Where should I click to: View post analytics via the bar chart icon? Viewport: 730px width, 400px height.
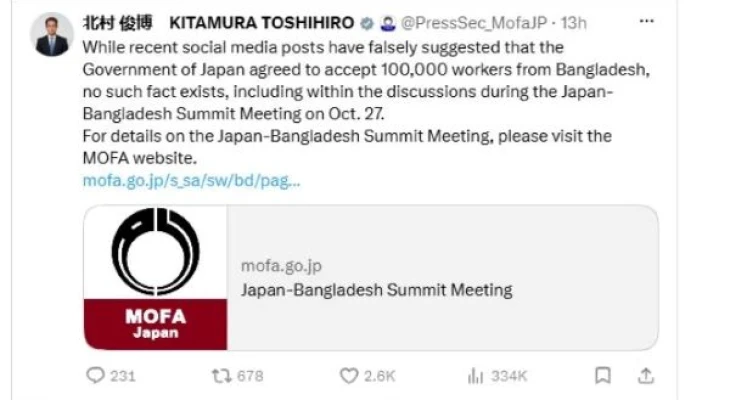(475, 376)
